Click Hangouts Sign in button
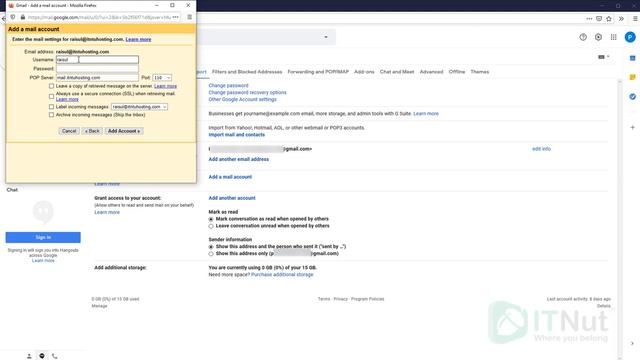The height and width of the screenshot is (360, 640). pos(43,237)
